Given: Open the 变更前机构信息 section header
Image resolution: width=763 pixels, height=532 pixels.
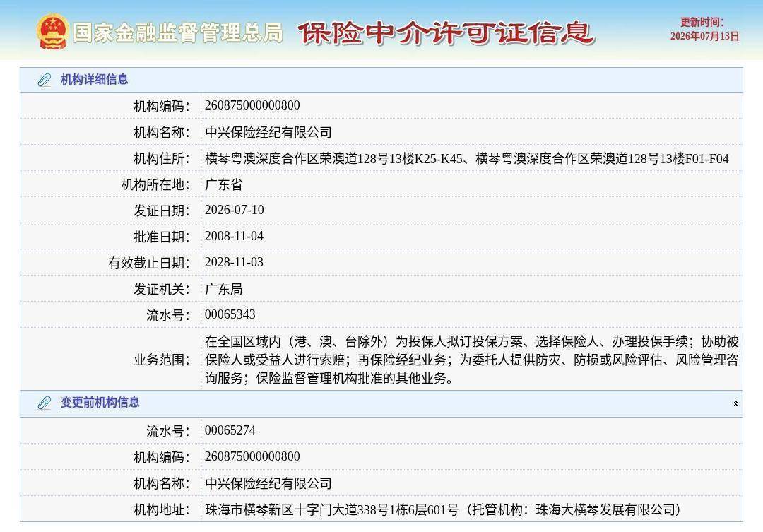Looking at the screenshot, I should [x=381, y=403].
